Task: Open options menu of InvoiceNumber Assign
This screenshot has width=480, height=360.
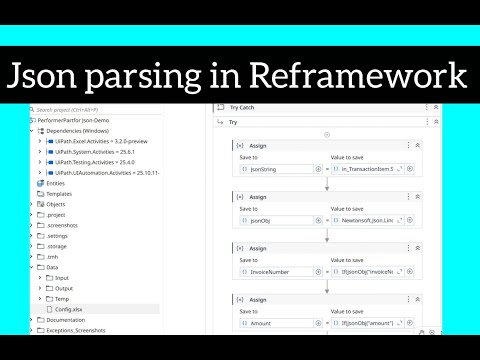Action: tap(408, 248)
